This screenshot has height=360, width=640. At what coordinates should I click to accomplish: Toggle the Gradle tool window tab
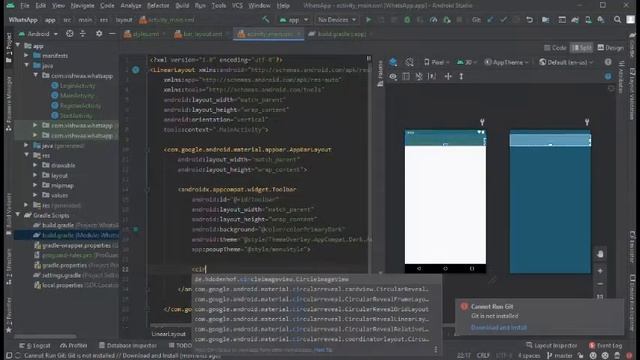coord(632,45)
